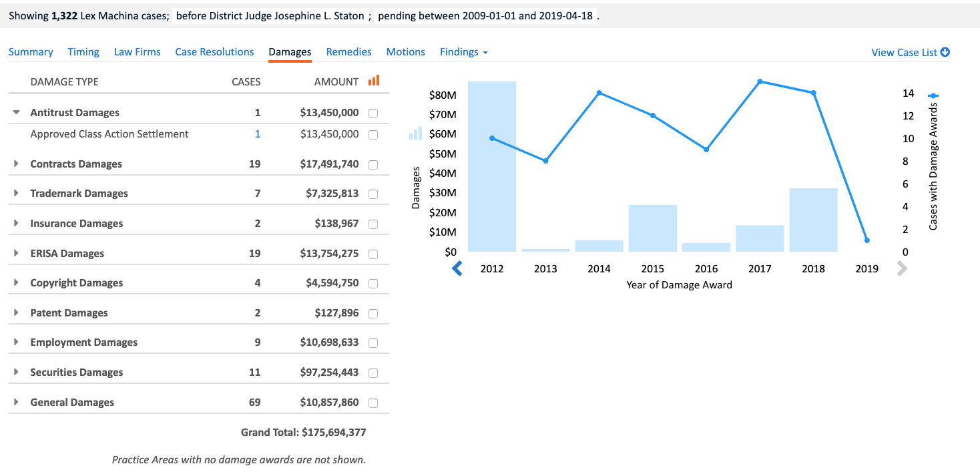Open the Findings dropdown menu
Viewport: 980px width, 474px height.
click(463, 52)
